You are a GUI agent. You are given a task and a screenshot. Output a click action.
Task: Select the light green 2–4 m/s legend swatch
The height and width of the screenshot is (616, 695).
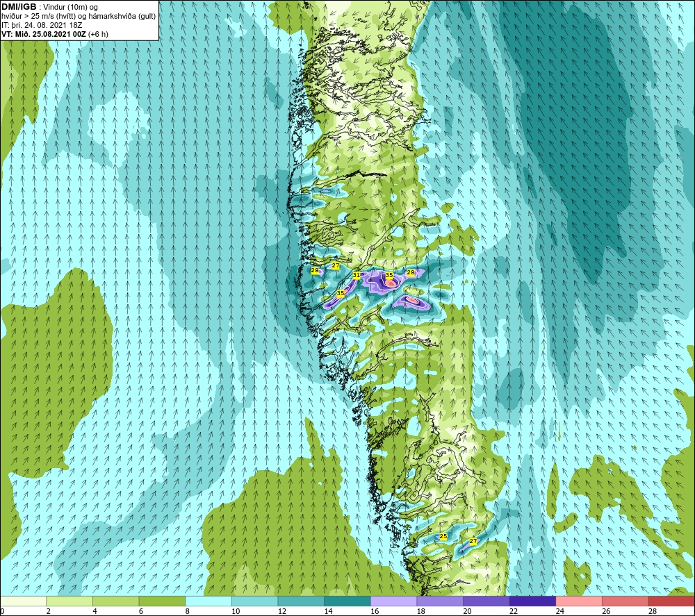69,601
